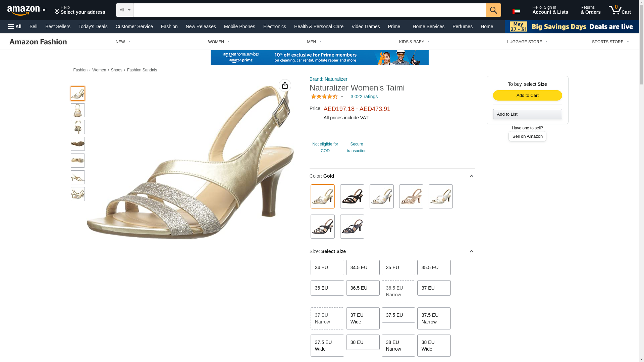Select size 37.5 EU Narrow
Screen dimensions: 644x362
pyautogui.click(x=434, y=318)
